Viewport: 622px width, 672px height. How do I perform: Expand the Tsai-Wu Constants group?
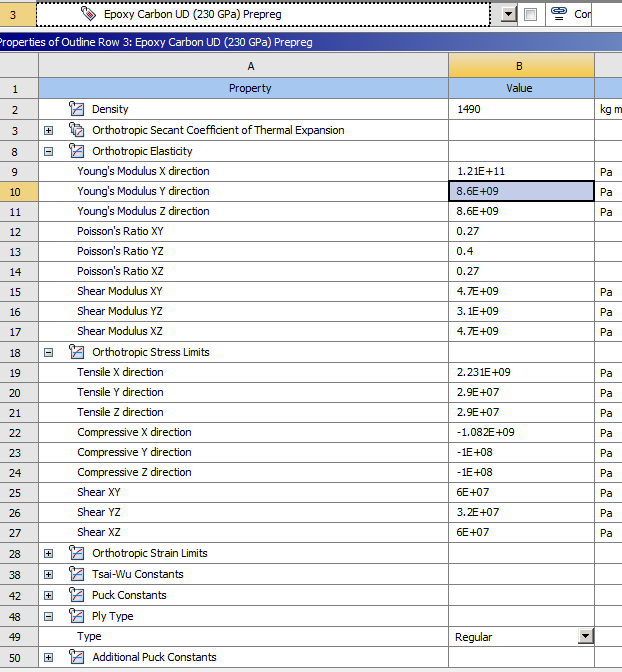pos(48,574)
